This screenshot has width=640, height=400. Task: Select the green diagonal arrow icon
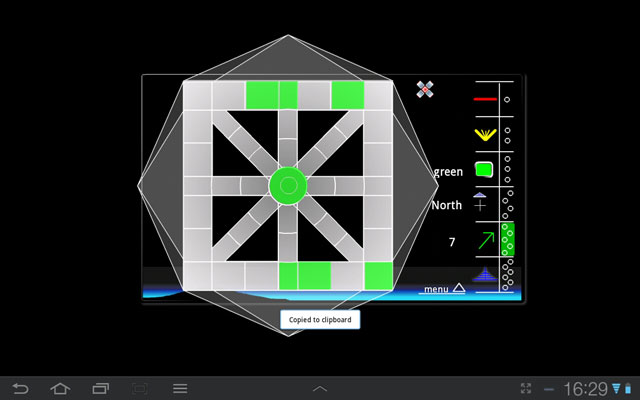pyautogui.click(x=486, y=240)
